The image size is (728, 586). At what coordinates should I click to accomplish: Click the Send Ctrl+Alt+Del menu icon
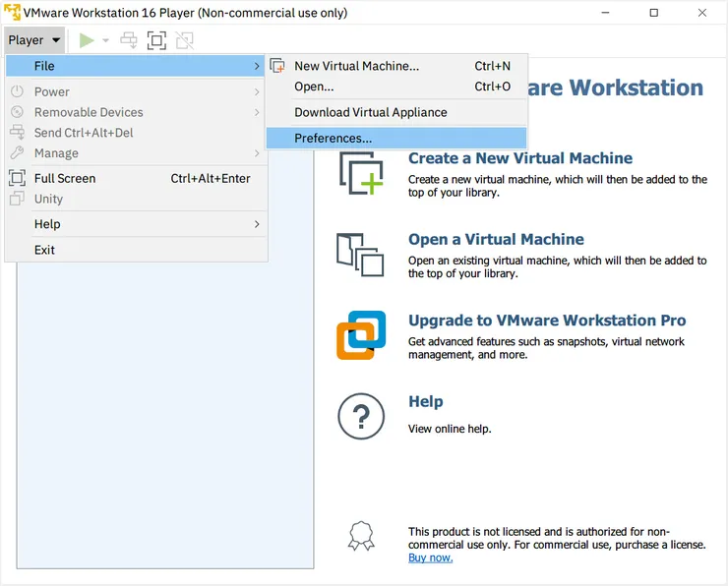17,132
